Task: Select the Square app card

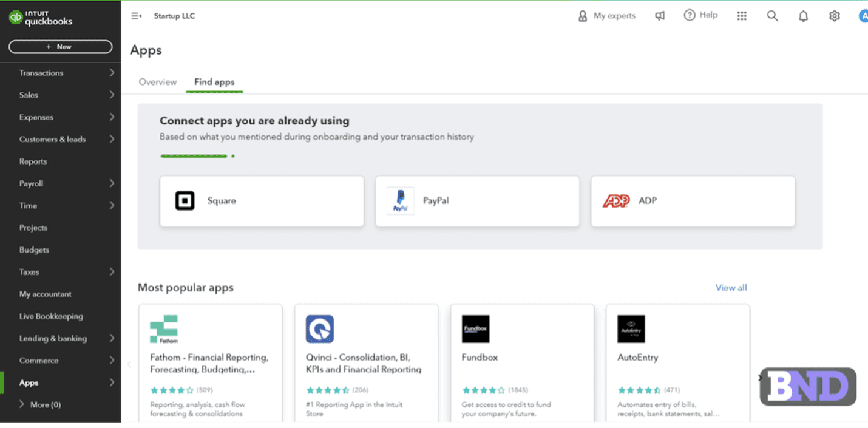Action: [x=262, y=201]
